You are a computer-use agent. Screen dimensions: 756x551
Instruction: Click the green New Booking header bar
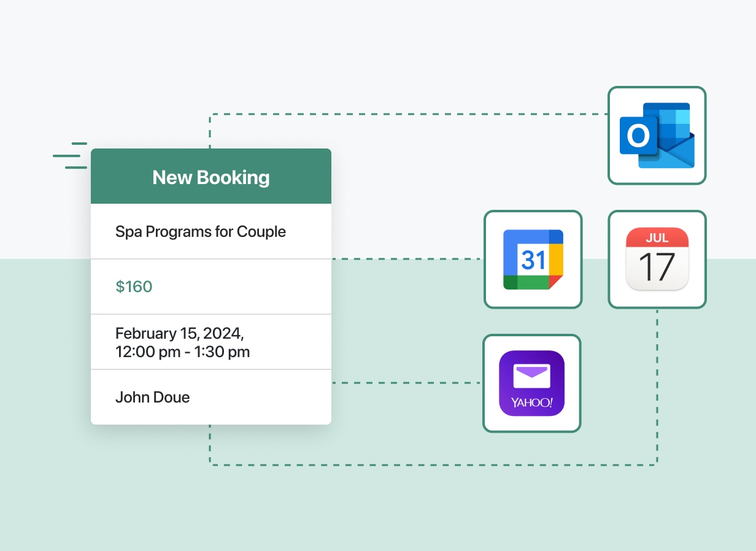click(210, 176)
